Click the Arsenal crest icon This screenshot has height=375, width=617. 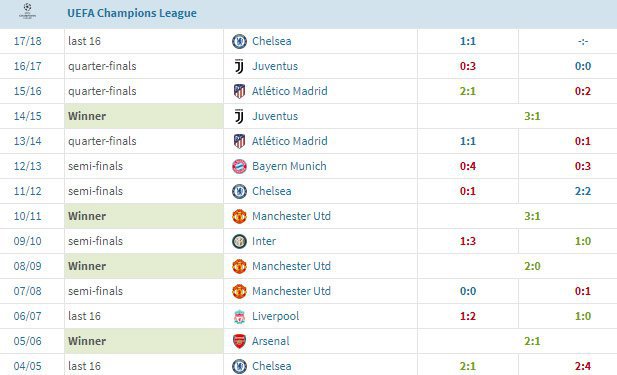point(239,341)
